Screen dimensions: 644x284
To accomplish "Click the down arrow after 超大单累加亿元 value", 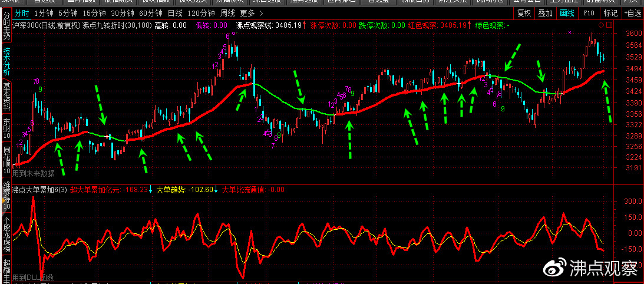I will point(151,190).
